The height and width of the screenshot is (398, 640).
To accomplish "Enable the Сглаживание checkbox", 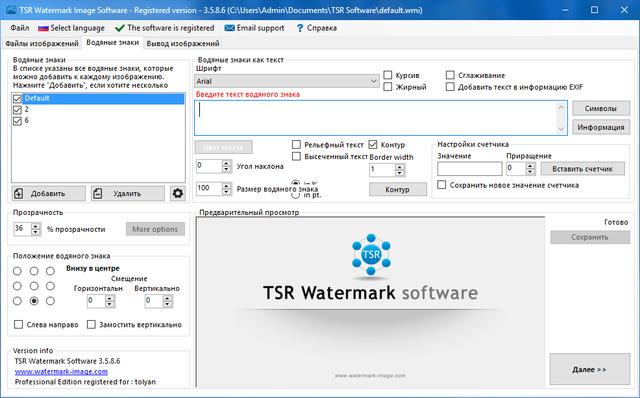I will (450, 75).
